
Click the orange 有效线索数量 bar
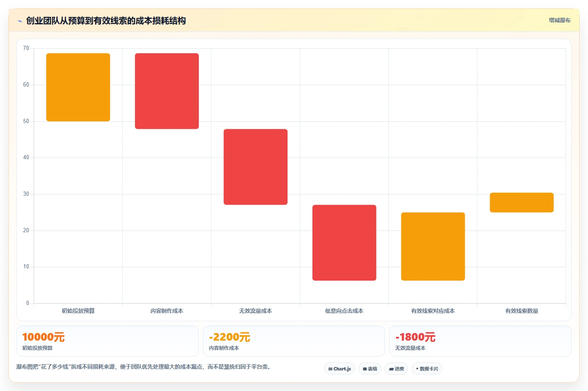pos(522,202)
